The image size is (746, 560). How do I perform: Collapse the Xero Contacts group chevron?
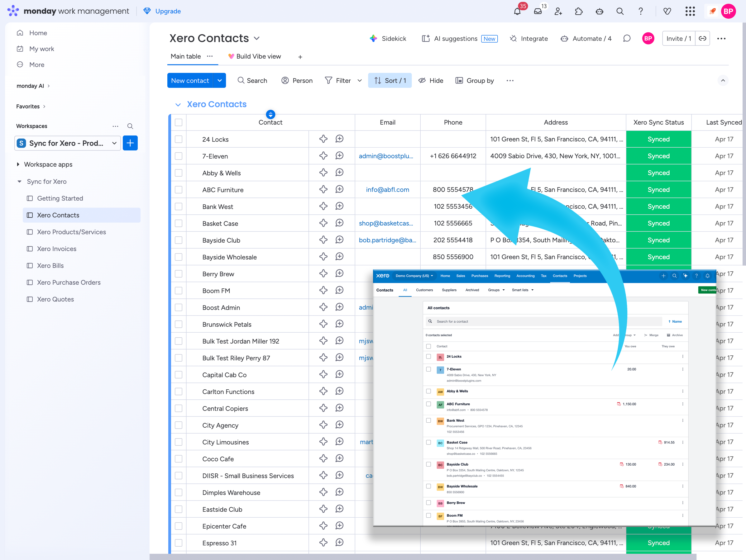pos(178,105)
